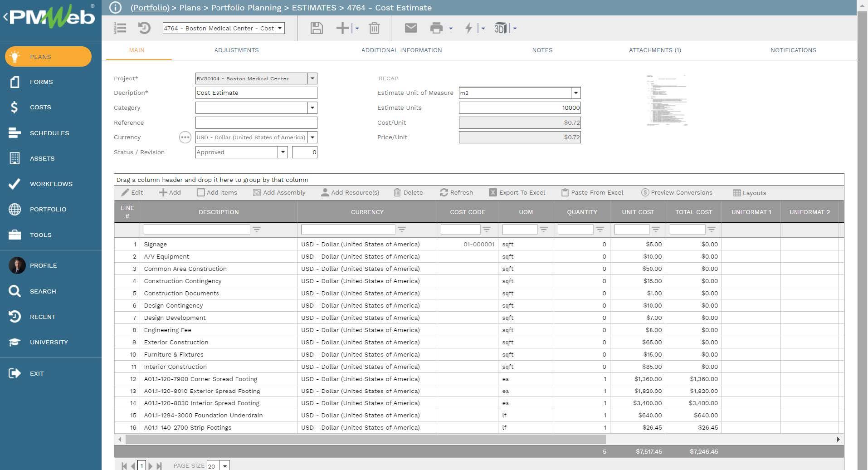Switch to the Notes tab

[x=542, y=50]
